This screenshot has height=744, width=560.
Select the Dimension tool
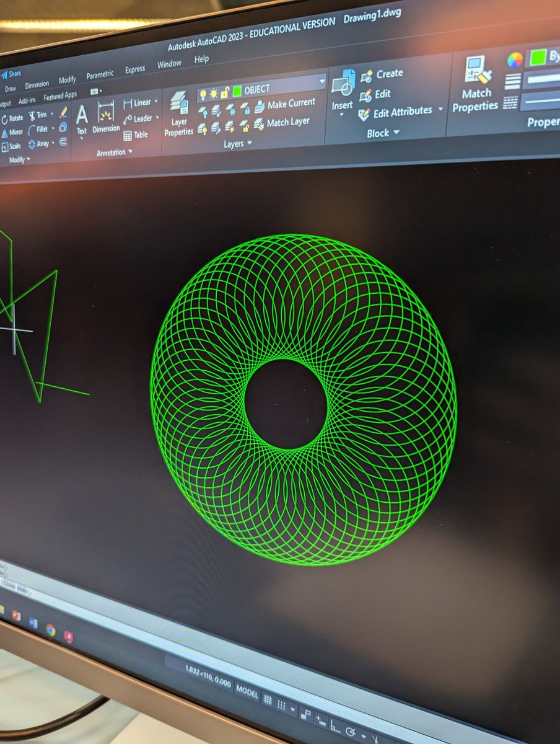click(x=106, y=117)
